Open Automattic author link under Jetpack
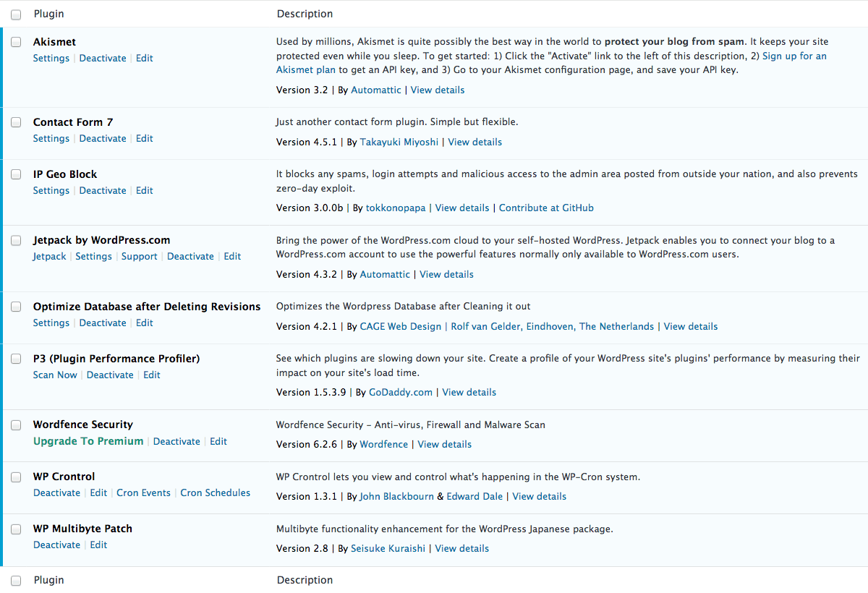The width and height of the screenshot is (868, 593). tap(386, 275)
